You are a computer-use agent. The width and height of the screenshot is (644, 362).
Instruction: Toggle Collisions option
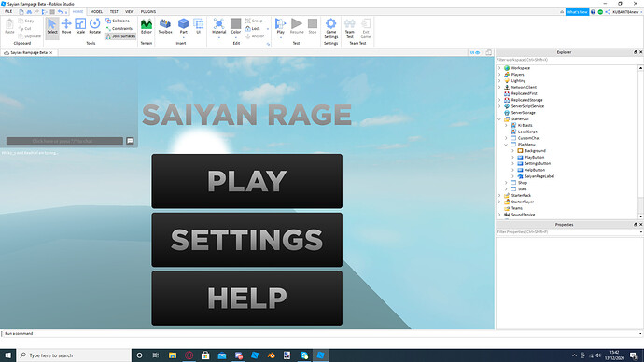click(118, 21)
